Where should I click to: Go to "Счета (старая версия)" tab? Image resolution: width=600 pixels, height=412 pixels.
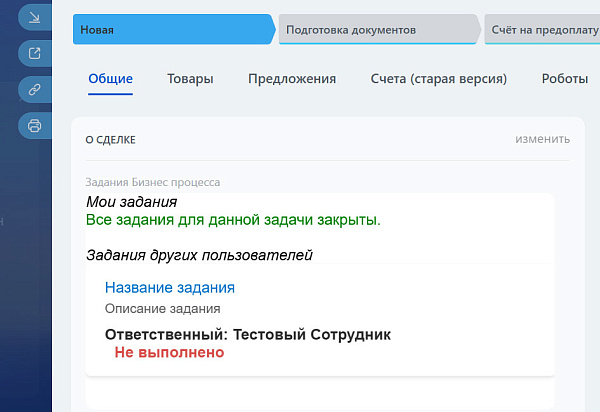[438, 79]
